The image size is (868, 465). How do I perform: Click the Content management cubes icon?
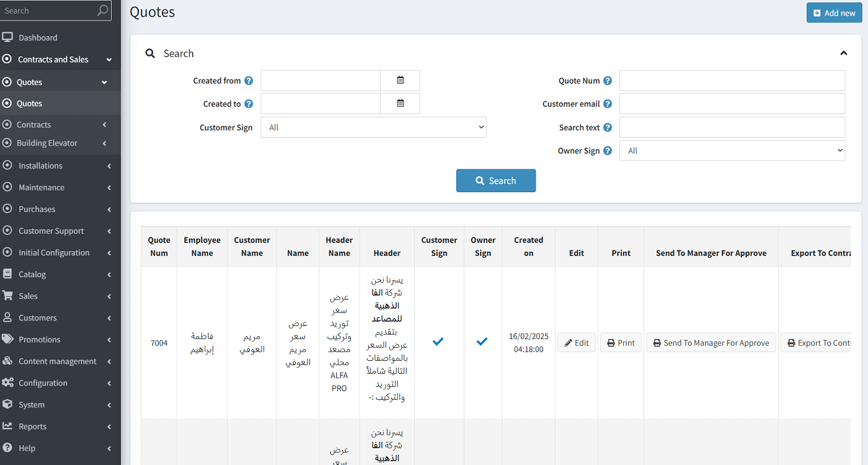click(7, 361)
